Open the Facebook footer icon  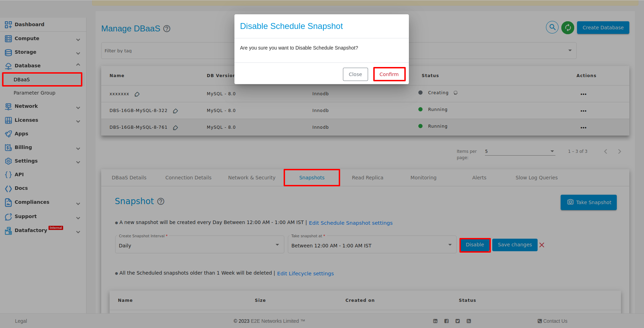pos(447,321)
